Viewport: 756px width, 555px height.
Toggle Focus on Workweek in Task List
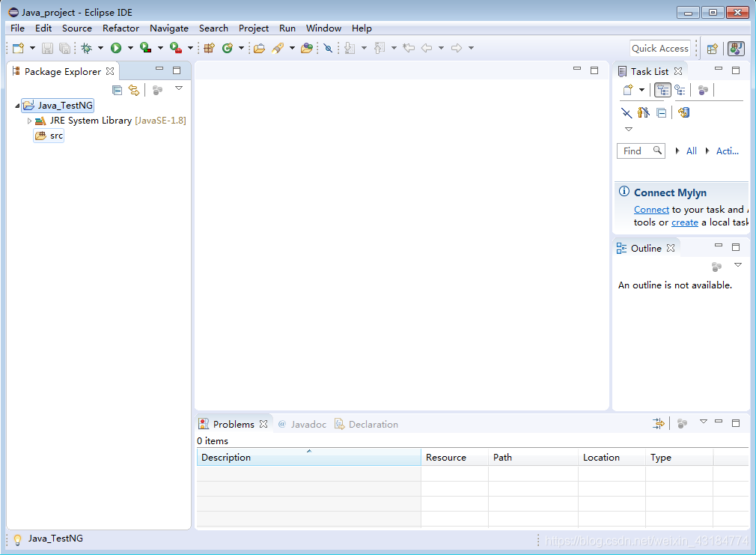click(x=703, y=90)
